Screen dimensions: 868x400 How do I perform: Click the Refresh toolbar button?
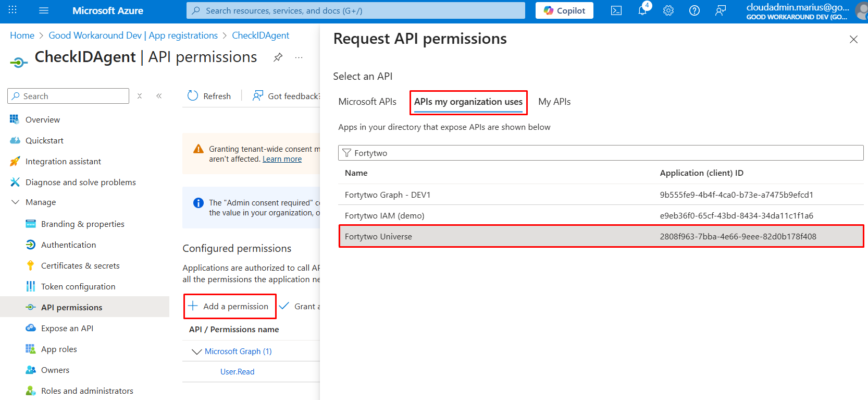tap(209, 96)
